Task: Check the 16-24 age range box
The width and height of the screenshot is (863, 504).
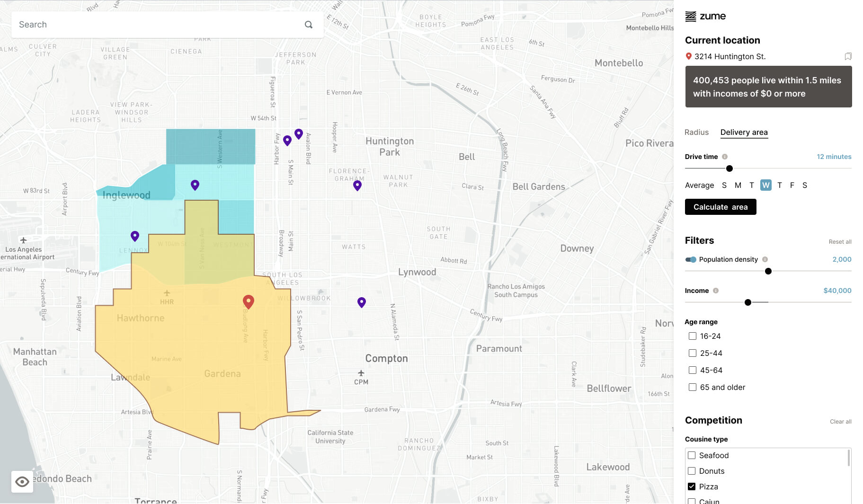Action: [x=693, y=336]
